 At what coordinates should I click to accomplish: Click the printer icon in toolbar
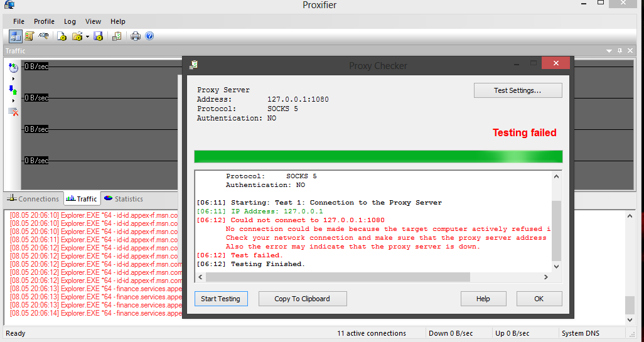pyautogui.click(x=136, y=36)
